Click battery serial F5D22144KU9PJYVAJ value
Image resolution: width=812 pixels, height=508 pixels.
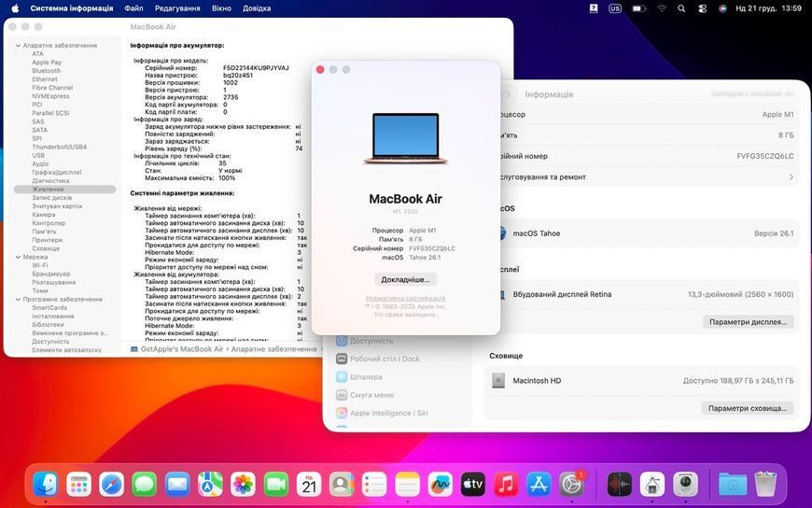(x=256, y=68)
